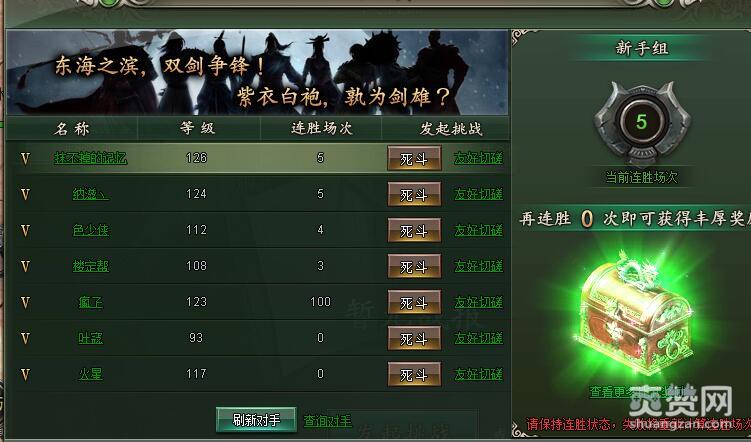
Task: Click the V icon beside 色少侠
Action: (25, 230)
